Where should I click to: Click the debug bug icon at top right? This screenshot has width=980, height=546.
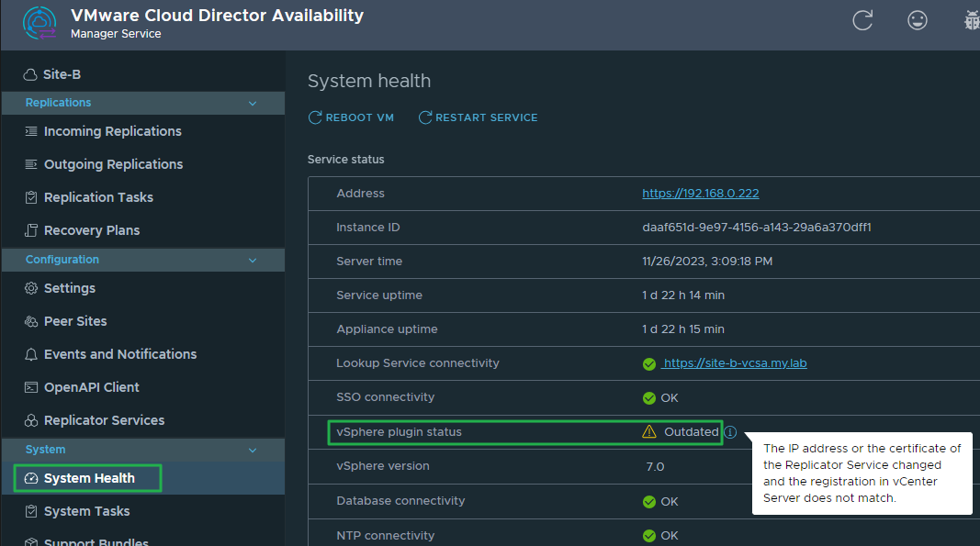pos(972,19)
